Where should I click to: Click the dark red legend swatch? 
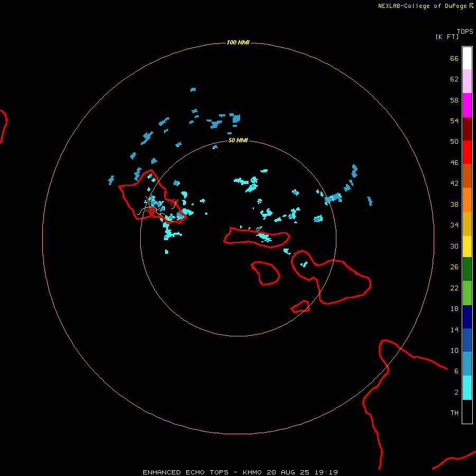coord(467,129)
